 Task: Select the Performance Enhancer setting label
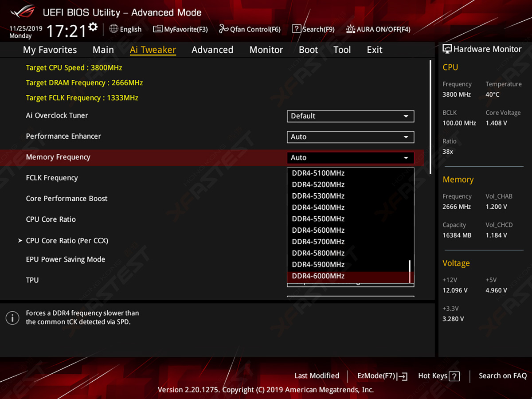coord(63,136)
